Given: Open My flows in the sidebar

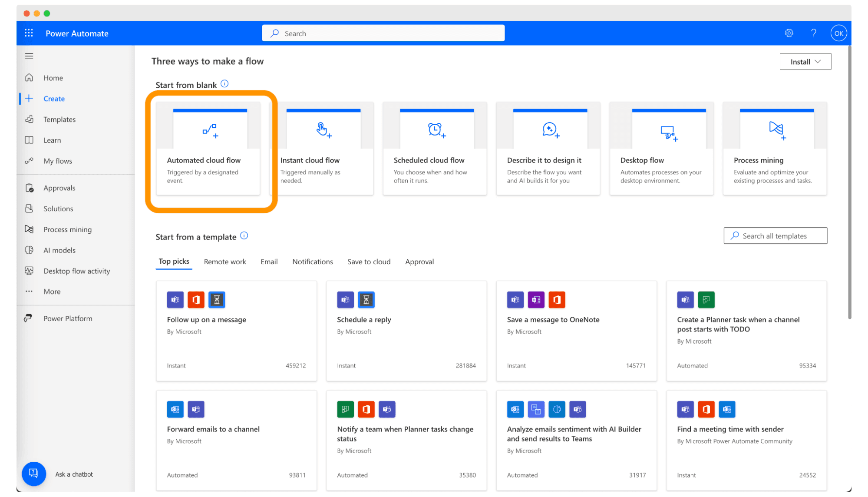Looking at the screenshot, I should pos(58,161).
